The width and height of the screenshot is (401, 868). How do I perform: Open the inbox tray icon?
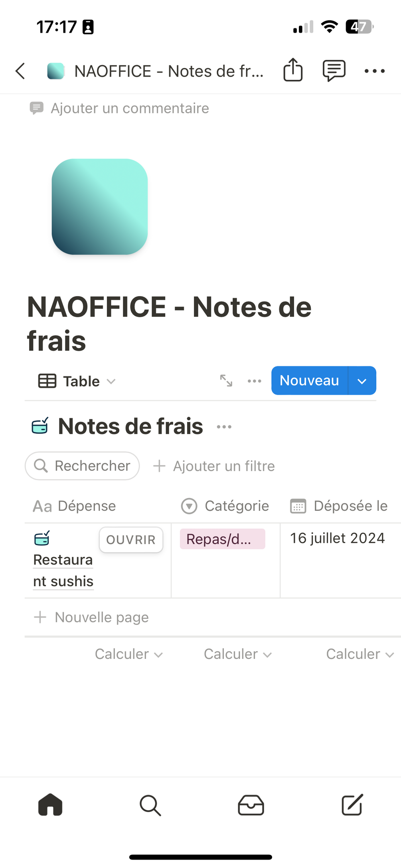[251, 805]
